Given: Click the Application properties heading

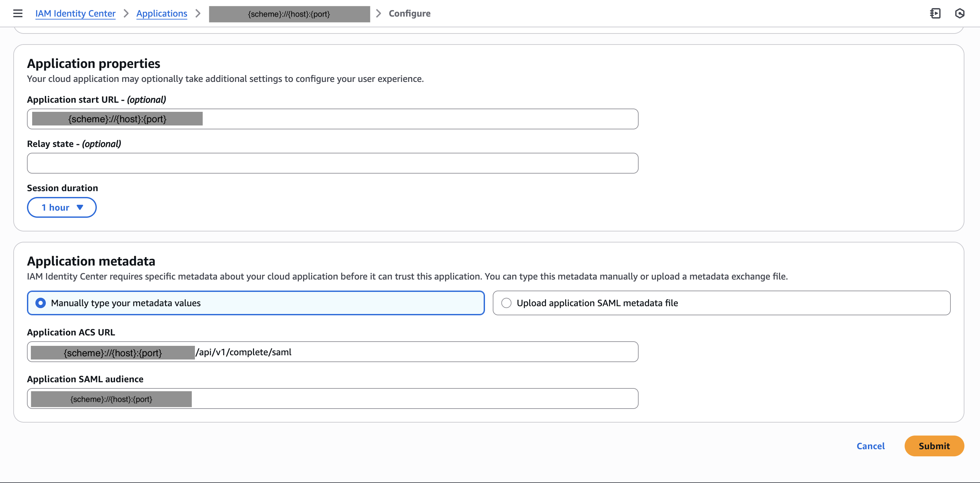Looking at the screenshot, I should tap(94, 64).
